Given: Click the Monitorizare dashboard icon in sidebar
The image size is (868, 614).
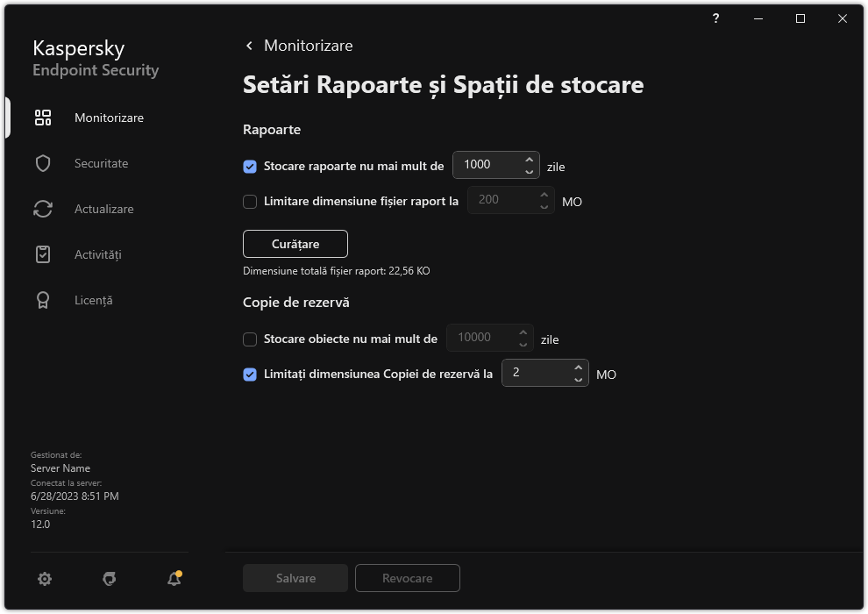Looking at the screenshot, I should (x=43, y=118).
